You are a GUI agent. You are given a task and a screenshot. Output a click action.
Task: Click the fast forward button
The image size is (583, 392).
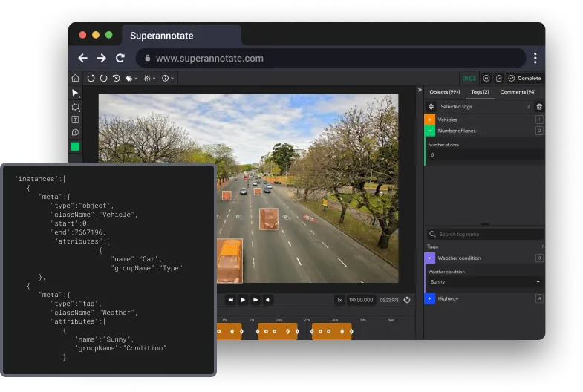coord(255,300)
